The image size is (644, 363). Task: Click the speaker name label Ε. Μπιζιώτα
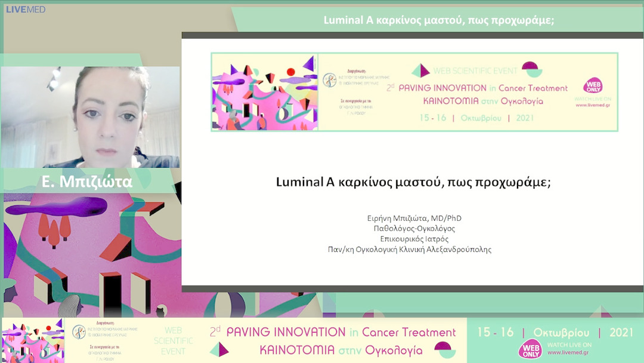pyautogui.click(x=87, y=181)
